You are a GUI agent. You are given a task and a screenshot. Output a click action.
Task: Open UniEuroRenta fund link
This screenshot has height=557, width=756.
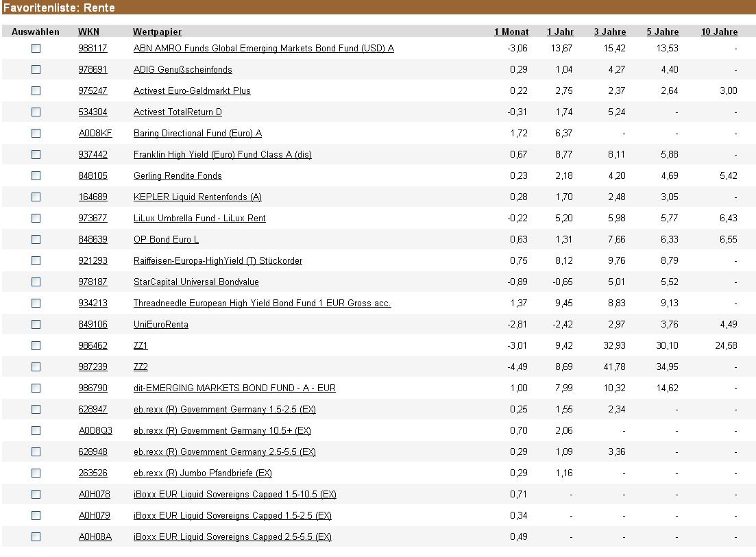point(161,324)
